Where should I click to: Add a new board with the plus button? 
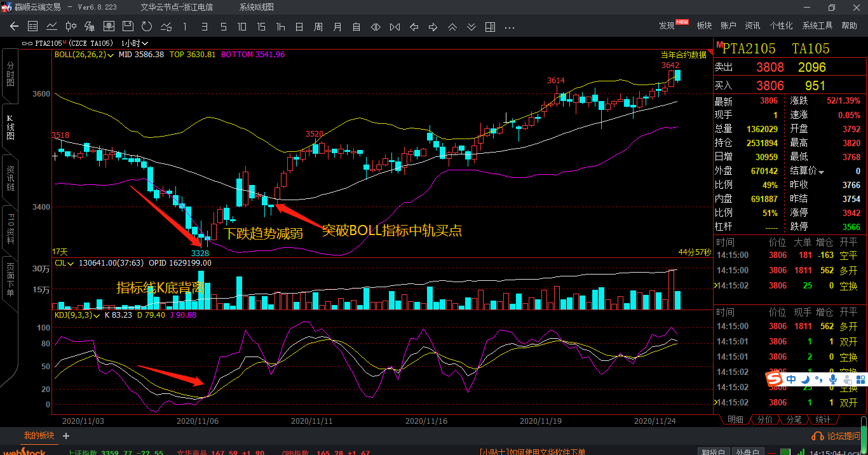(x=66, y=436)
